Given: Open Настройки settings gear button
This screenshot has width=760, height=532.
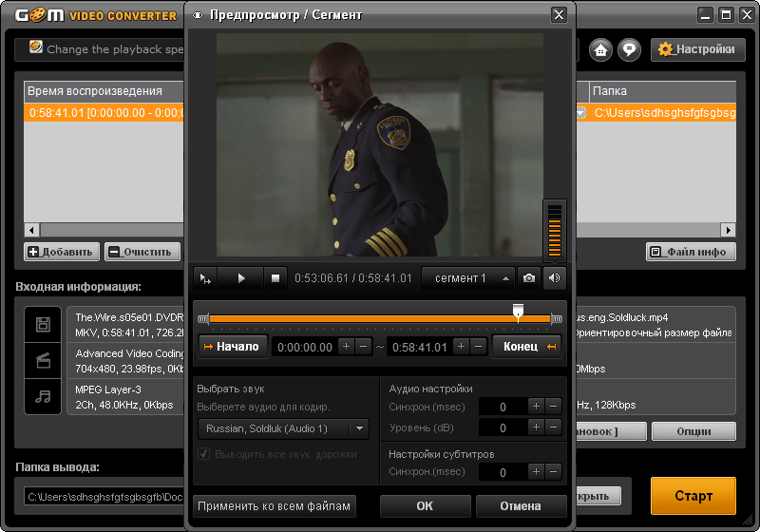Looking at the screenshot, I should point(697,49).
